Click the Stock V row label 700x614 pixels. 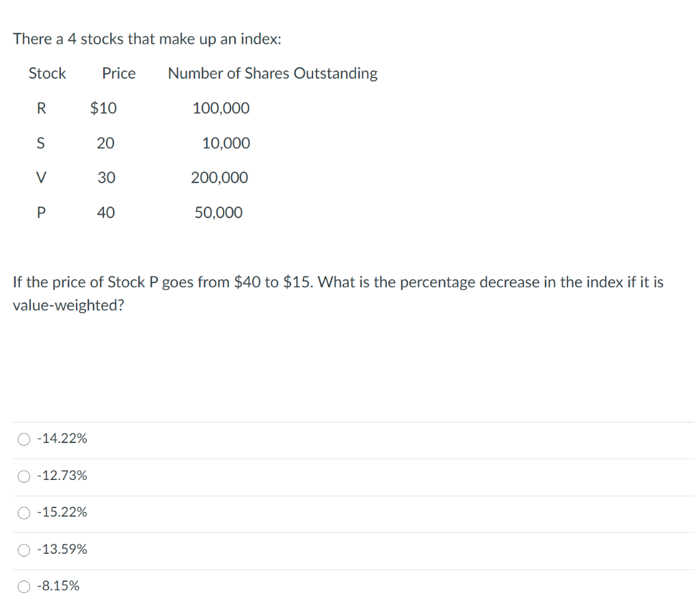[x=41, y=178]
